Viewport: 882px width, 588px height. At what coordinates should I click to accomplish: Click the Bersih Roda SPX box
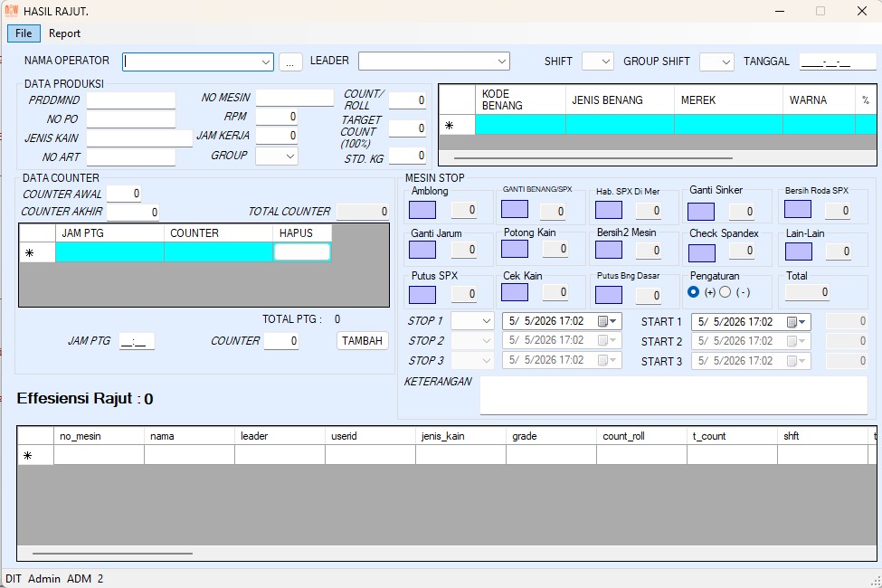tap(798, 209)
